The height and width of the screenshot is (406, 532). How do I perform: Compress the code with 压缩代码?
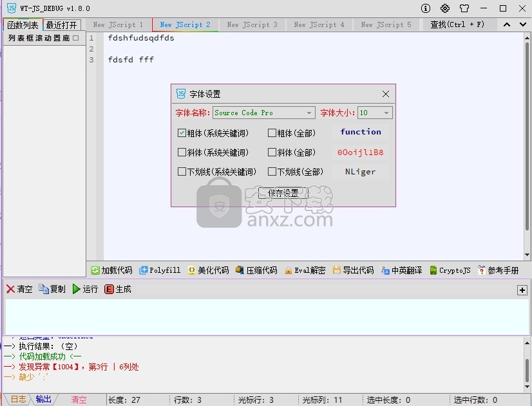pos(256,270)
